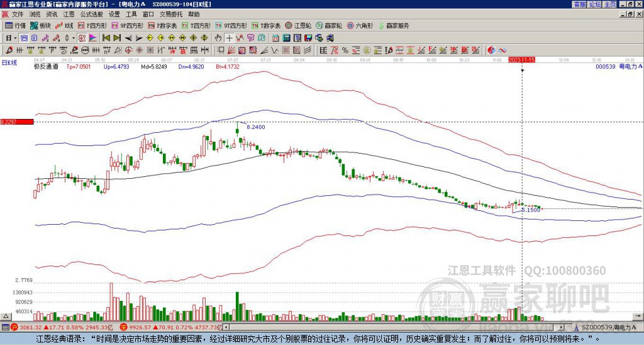Open the T四方形 tool
Image resolution: width=644 pixels, height=345 pixels.
pyautogui.click(x=196, y=25)
